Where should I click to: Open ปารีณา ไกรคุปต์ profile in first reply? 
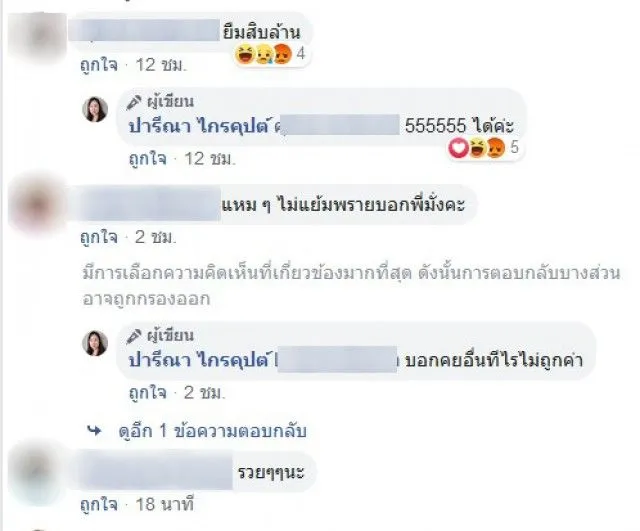pyautogui.click(x=199, y=127)
